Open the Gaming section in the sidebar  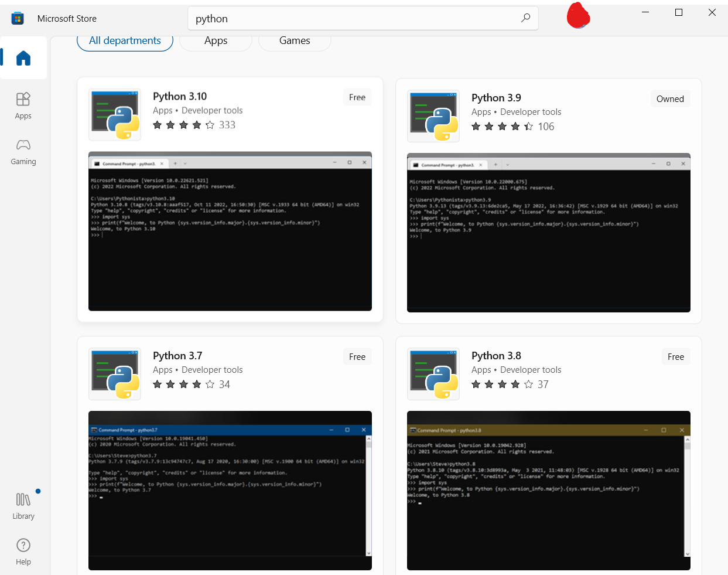point(23,152)
